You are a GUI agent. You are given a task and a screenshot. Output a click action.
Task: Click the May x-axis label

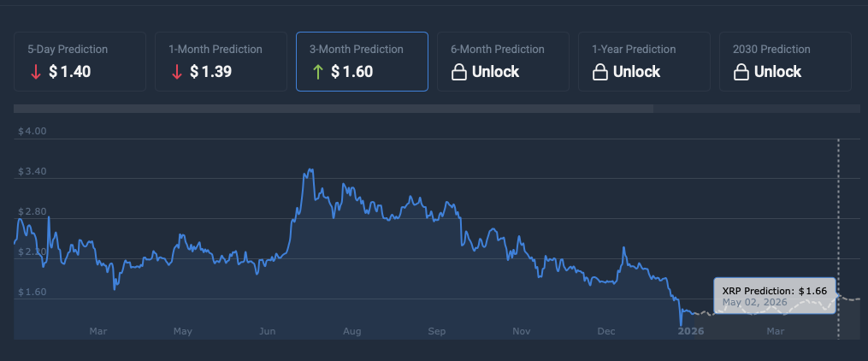[x=183, y=331]
